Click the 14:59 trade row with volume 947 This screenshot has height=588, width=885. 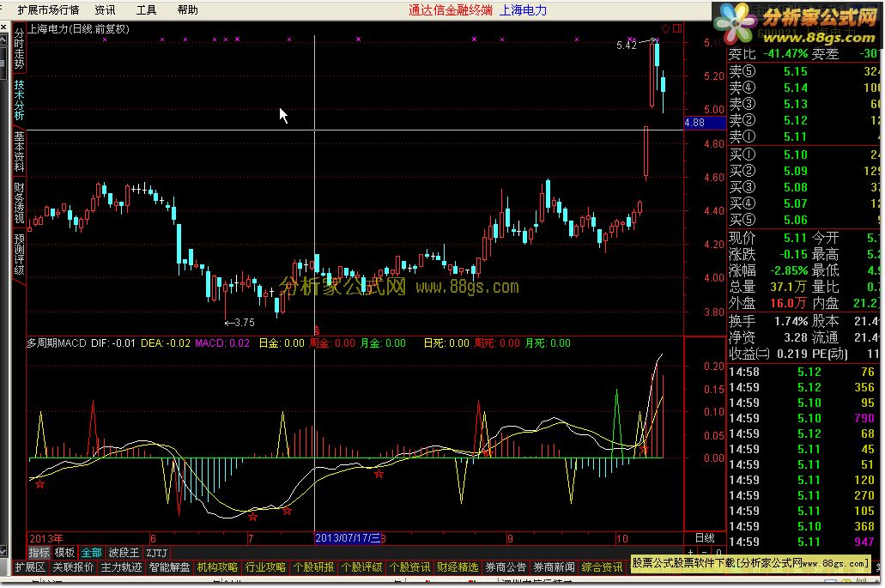point(803,542)
